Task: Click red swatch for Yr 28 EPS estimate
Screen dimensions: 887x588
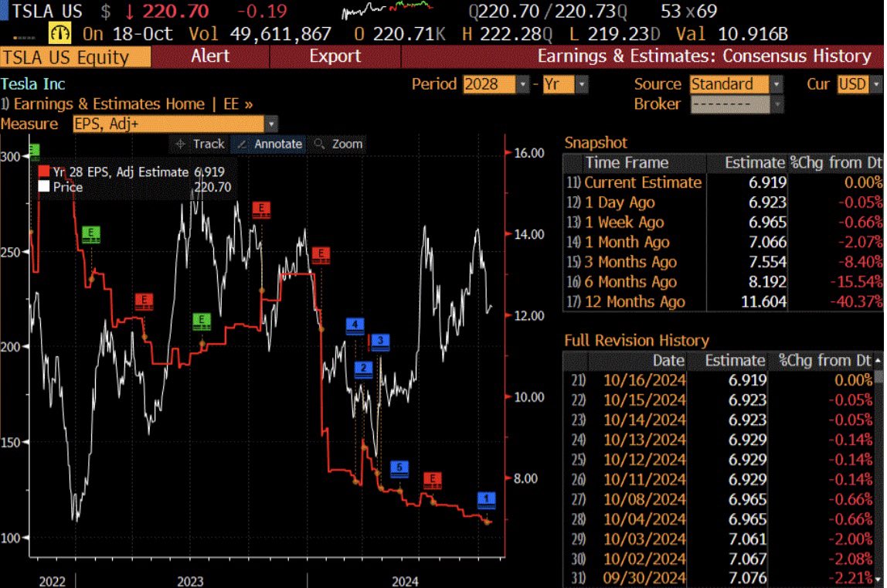Action: [x=43, y=172]
